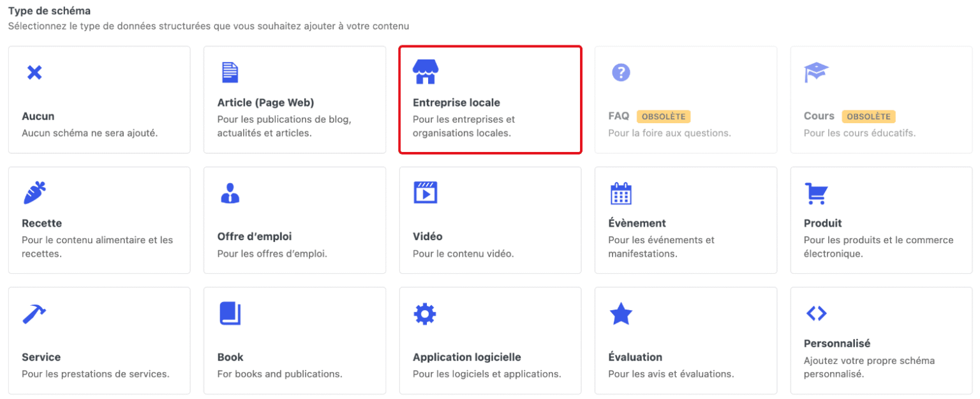Select the Aucun schema title

click(38, 116)
